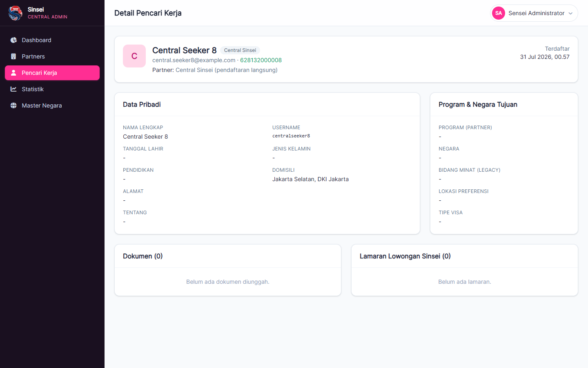588x368 pixels.
Task: Go to the Partners menu item
Action: point(52,56)
